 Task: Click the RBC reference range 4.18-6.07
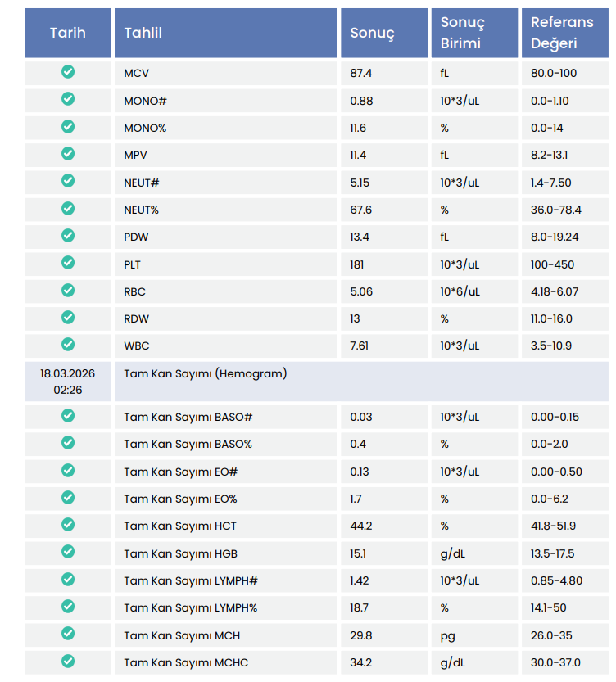point(555,291)
